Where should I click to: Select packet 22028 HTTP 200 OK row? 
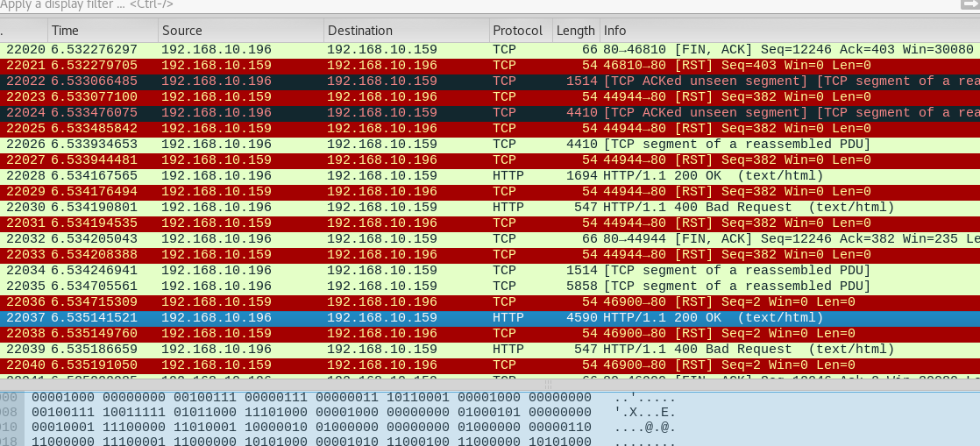click(x=438, y=176)
